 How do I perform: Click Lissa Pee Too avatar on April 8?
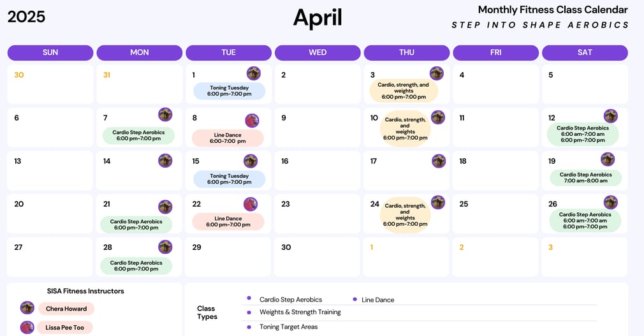[x=252, y=121]
